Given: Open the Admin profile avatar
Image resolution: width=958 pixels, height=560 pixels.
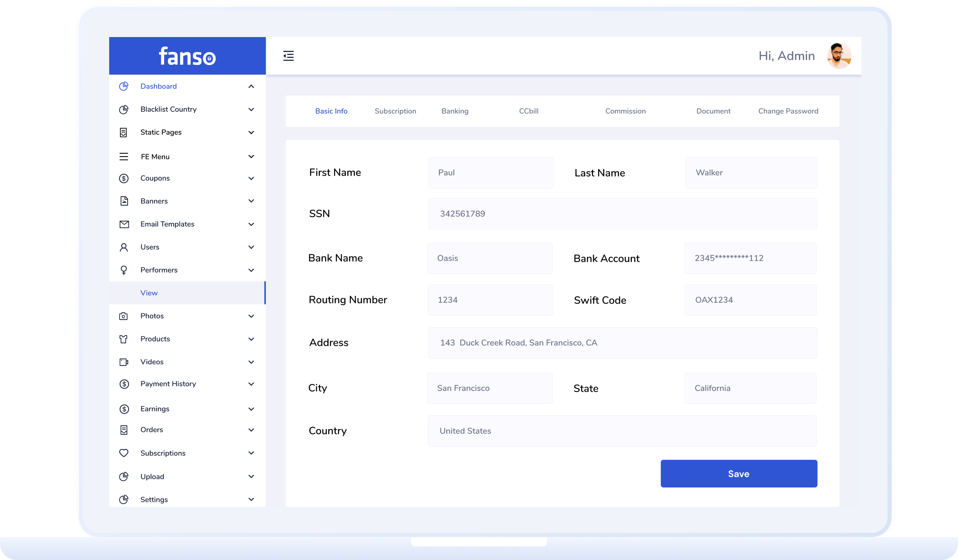Looking at the screenshot, I should [839, 56].
